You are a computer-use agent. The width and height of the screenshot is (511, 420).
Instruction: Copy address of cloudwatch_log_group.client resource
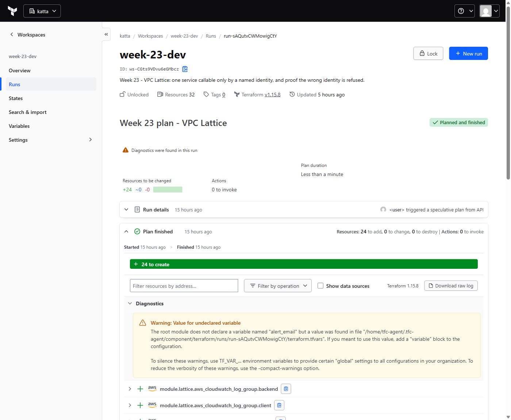coord(279,405)
